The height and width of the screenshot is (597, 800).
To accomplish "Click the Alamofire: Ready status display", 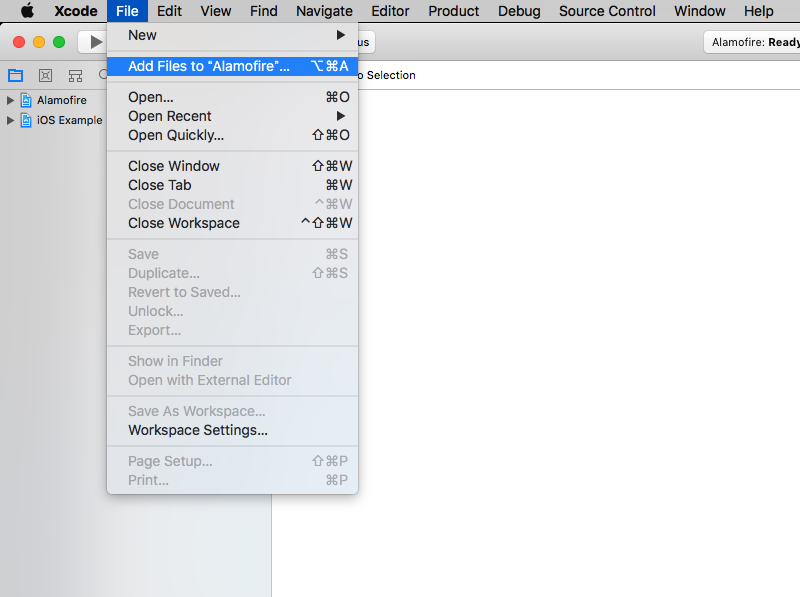I will (x=752, y=42).
